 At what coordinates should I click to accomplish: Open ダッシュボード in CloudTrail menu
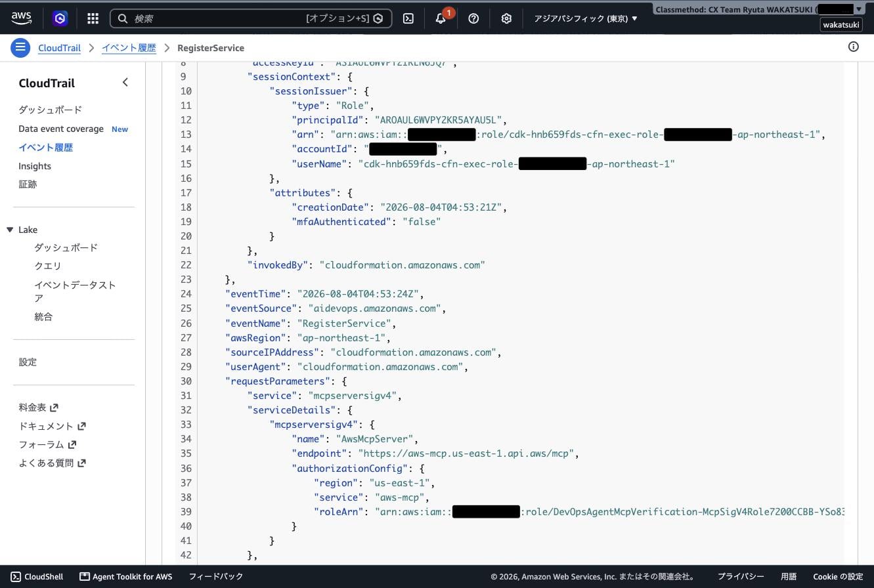[51, 110]
